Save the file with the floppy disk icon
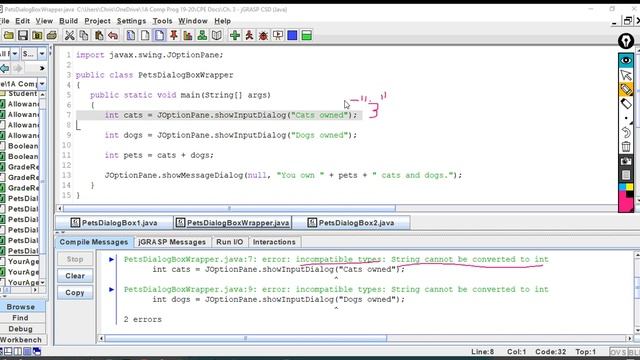This screenshot has height=360, width=640. click(x=23, y=36)
